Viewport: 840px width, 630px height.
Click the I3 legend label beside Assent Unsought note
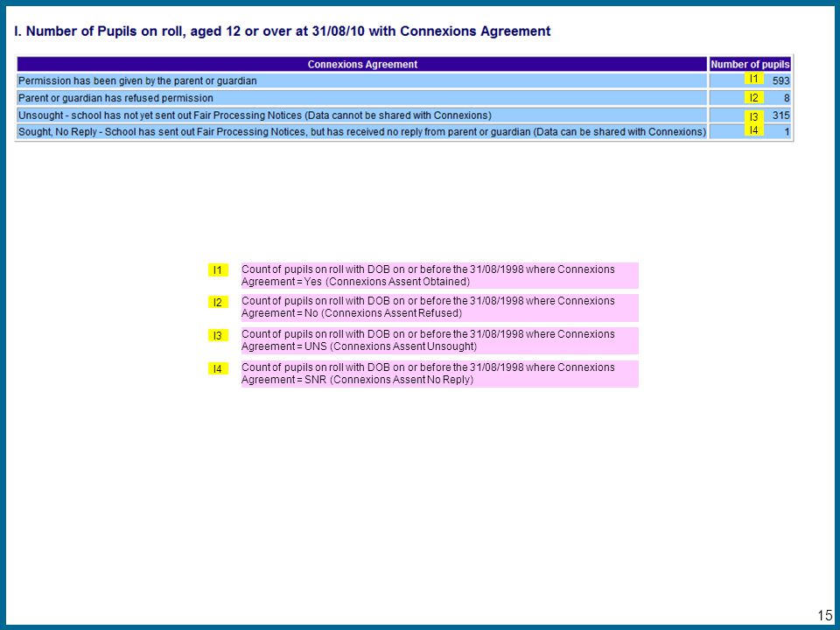(x=218, y=336)
